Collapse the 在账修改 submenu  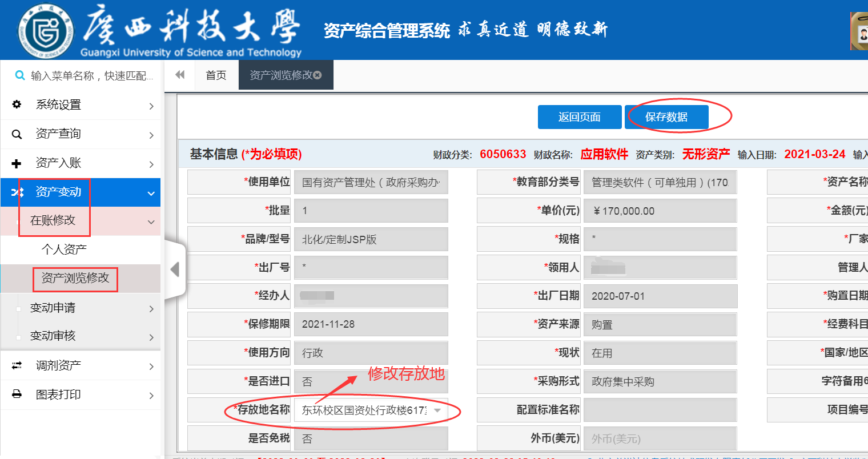pyautogui.click(x=151, y=222)
